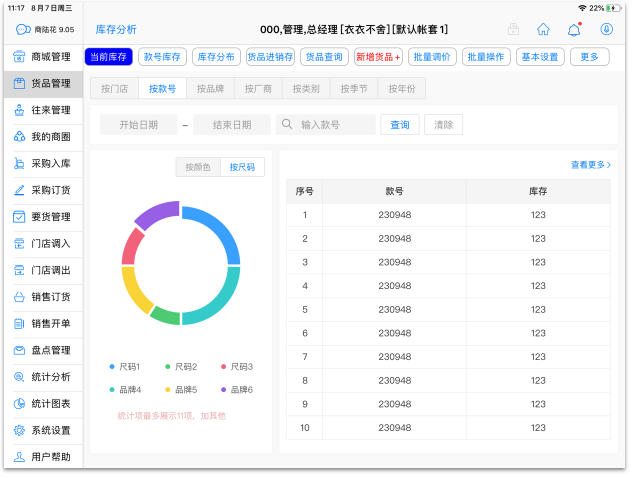This screenshot has height=478, width=633.
Task: Click the green 尺码2 legend dot
Action: [168, 367]
